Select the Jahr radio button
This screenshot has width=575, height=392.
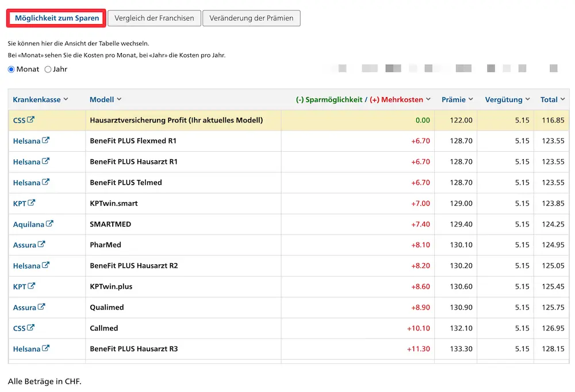48,69
